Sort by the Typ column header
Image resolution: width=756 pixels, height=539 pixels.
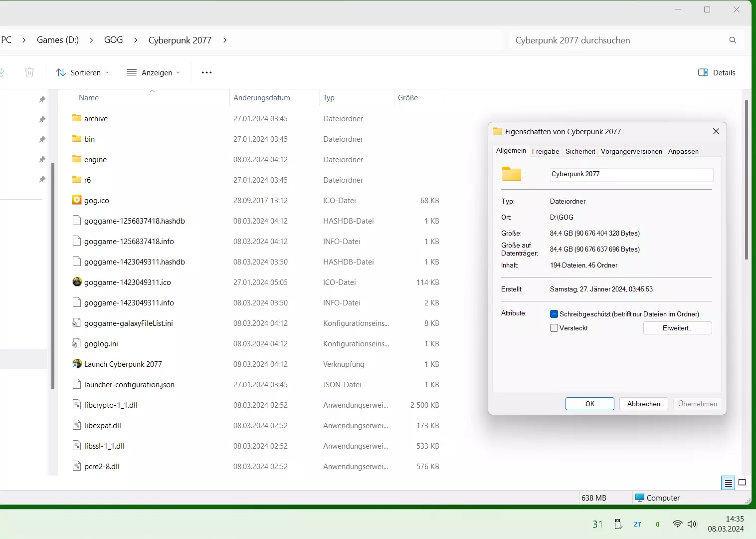(329, 98)
